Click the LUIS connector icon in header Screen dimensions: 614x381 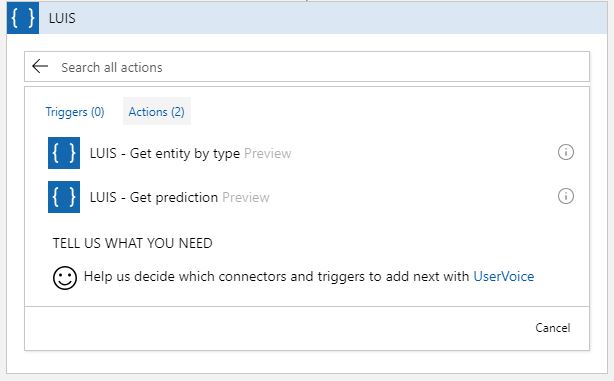[x=23, y=18]
